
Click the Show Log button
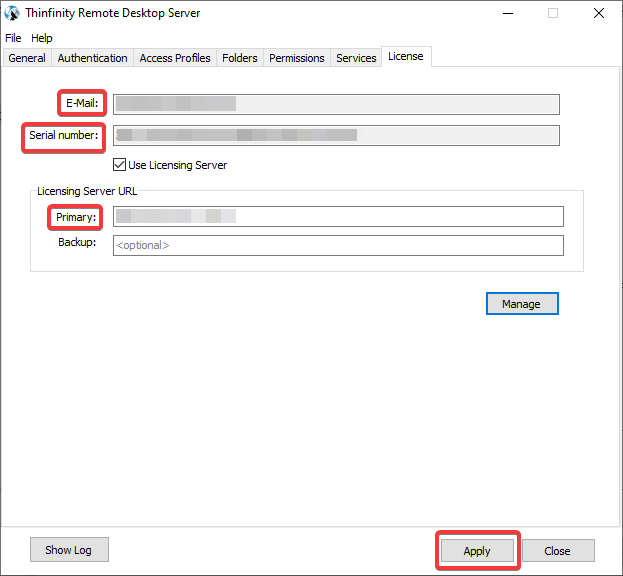tap(69, 550)
